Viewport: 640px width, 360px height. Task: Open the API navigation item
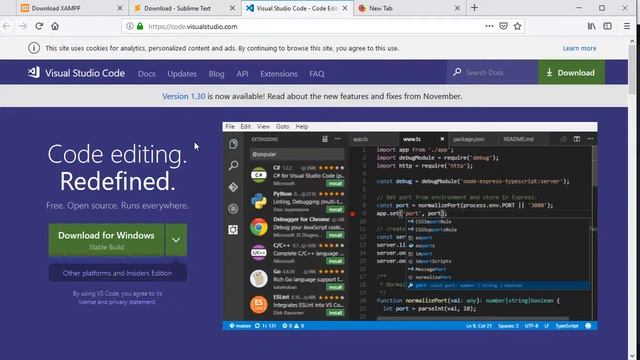click(242, 74)
